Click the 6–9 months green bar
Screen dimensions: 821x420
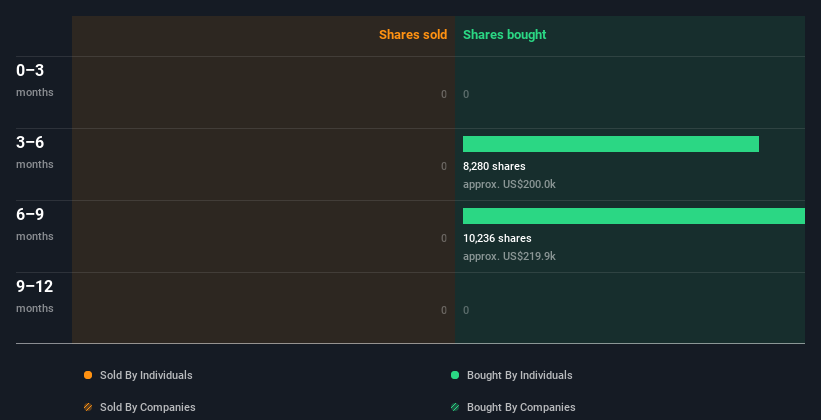coord(633,216)
